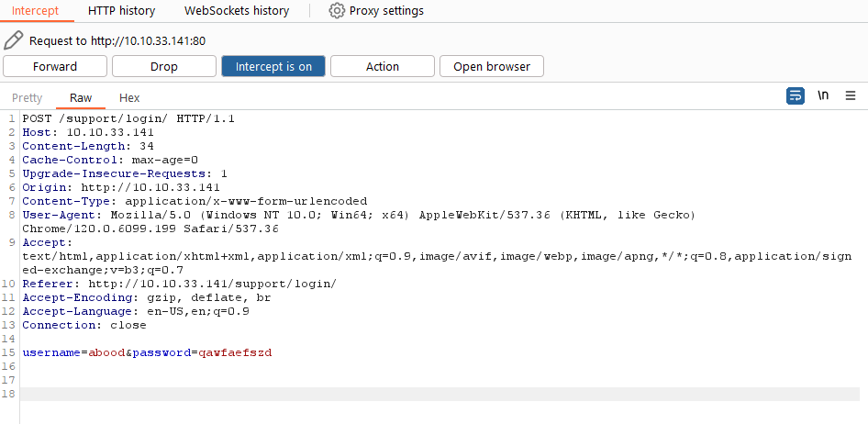The height and width of the screenshot is (424, 868).
Task: Turn off the Intercept is on toggle
Action: pyautogui.click(x=273, y=66)
